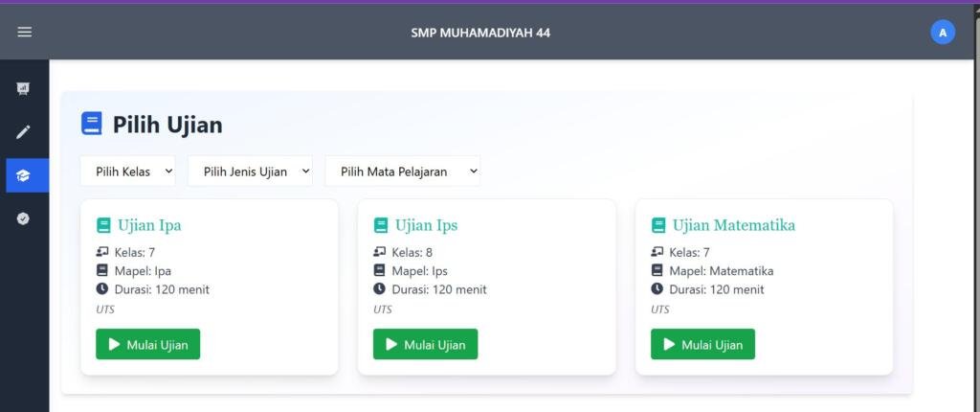Select the Ujian Ips title text

point(427,226)
